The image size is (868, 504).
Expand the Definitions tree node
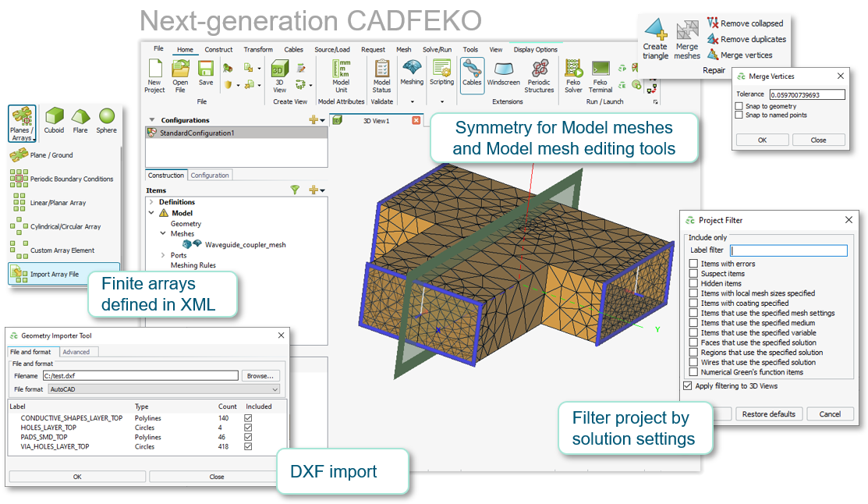click(x=151, y=202)
